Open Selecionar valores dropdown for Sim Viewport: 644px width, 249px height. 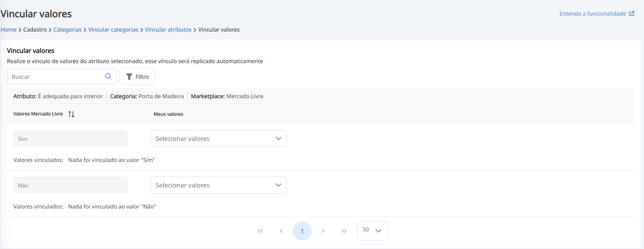219,139
